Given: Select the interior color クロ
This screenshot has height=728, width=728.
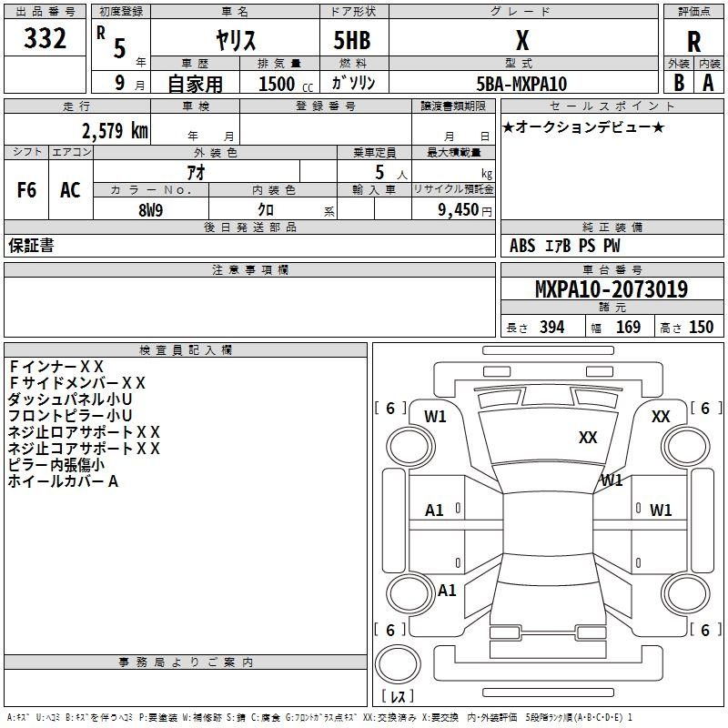Looking at the screenshot, I should (266, 210).
